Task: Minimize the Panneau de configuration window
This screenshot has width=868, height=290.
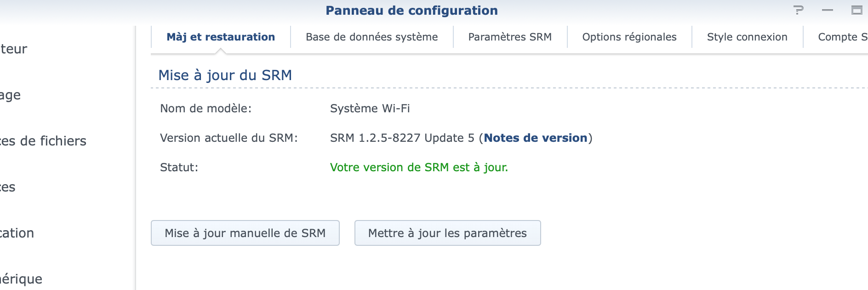Action: click(828, 10)
